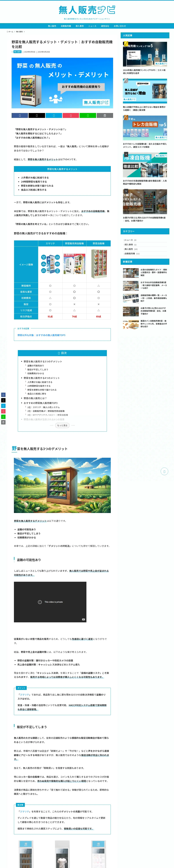Jump to 食品ロス削減に寄与 in contents
This screenshot has width=174, height=868.
[37, 393]
